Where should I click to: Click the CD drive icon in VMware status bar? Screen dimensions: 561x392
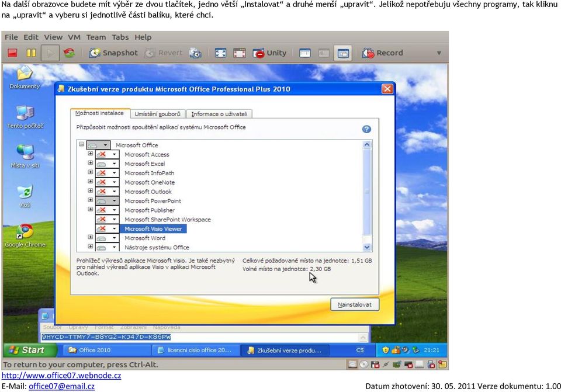click(x=363, y=365)
